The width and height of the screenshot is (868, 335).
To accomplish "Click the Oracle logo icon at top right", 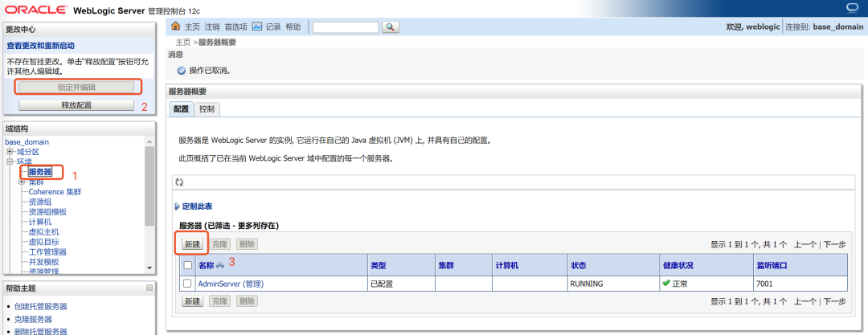I will pyautogui.click(x=852, y=6).
